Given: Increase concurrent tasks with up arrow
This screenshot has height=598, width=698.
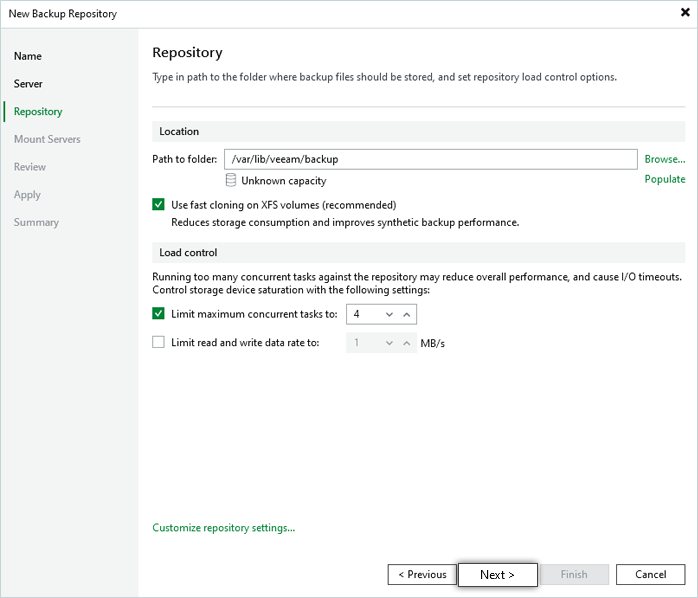Looking at the screenshot, I should coord(406,314).
